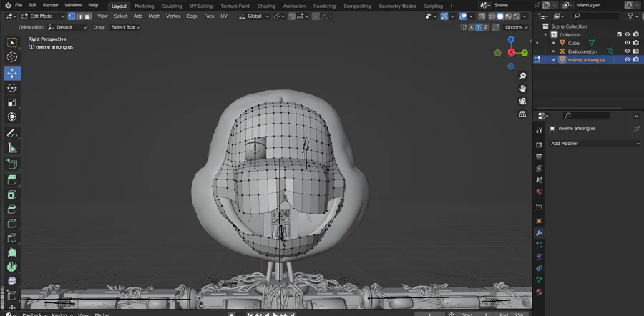Disable rendering for Cube object

tap(636, 43)
